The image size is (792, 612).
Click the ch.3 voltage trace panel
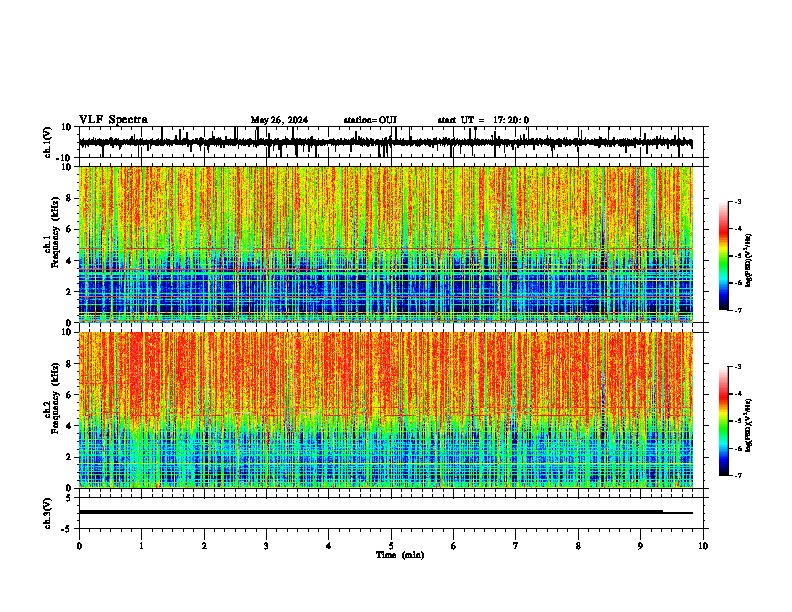click(x=391, y=513)
